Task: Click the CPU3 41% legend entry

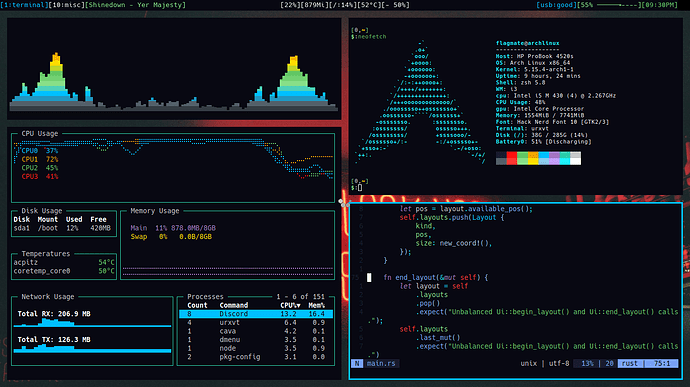Action: click(40, 176)
